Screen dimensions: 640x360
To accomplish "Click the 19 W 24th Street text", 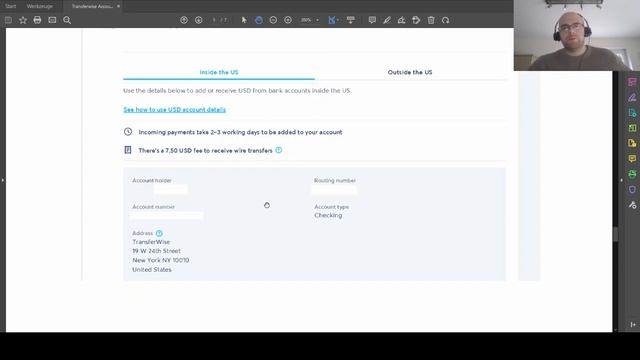I will click(x=156, y=251).
